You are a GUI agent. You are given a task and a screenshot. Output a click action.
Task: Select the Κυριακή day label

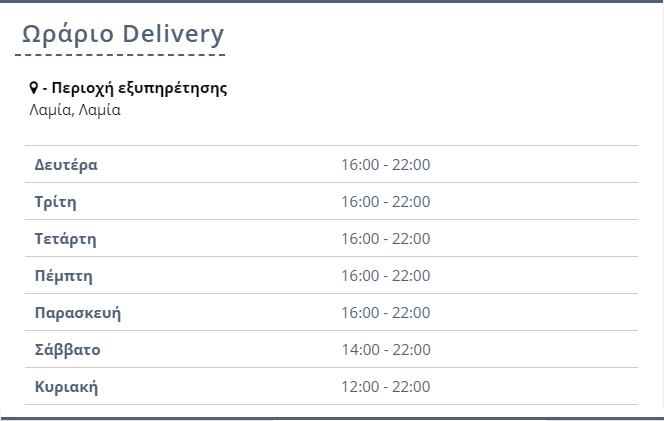pyautogui.click(x=66, y=387)
